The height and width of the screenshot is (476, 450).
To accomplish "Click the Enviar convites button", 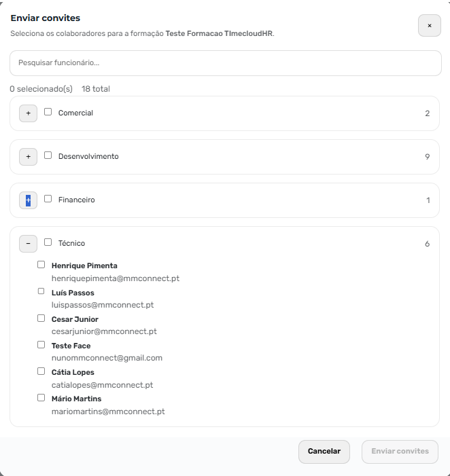I will [x=400, y=452].
